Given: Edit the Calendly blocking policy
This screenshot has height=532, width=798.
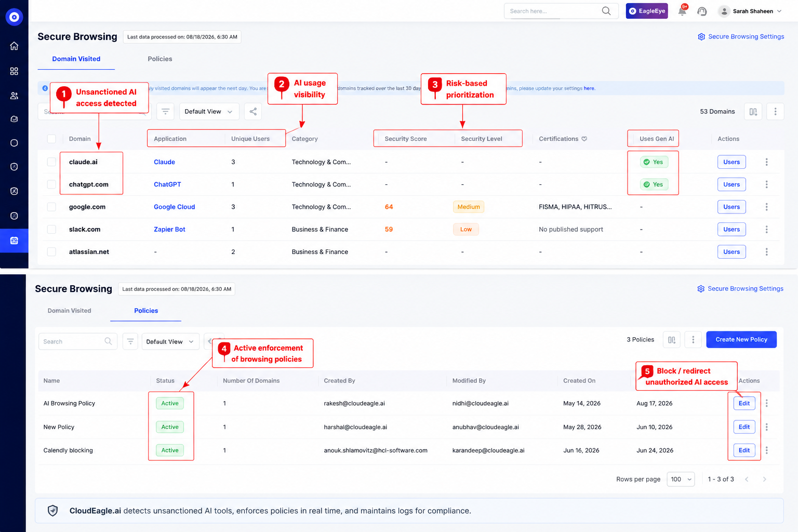Looking at the screenshot, I should pyautogui.click(x=744, y=450).
